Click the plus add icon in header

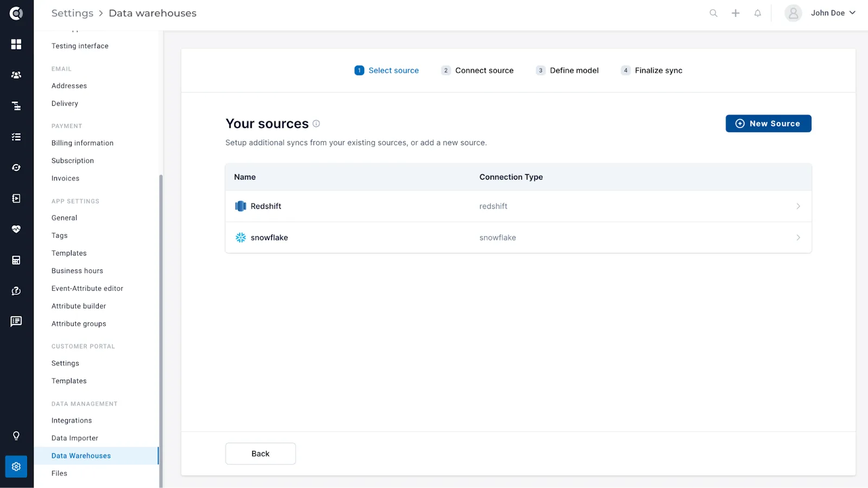(x=736, y=13)
